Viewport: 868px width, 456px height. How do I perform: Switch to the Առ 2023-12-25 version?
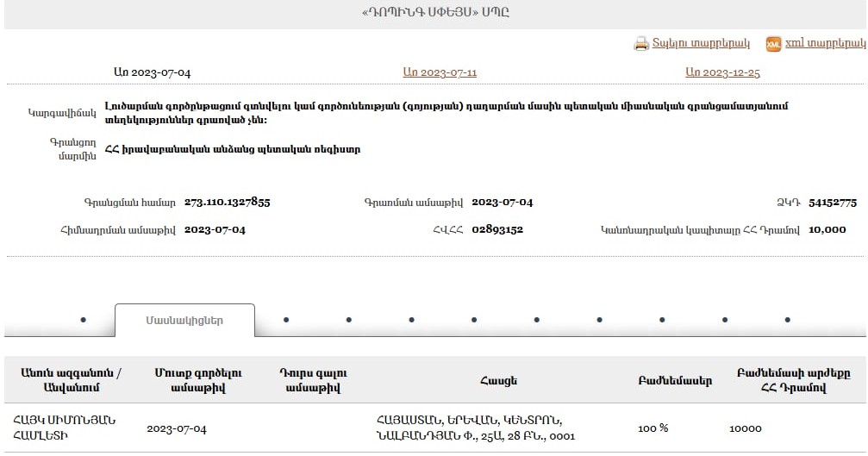click(722, 72)
